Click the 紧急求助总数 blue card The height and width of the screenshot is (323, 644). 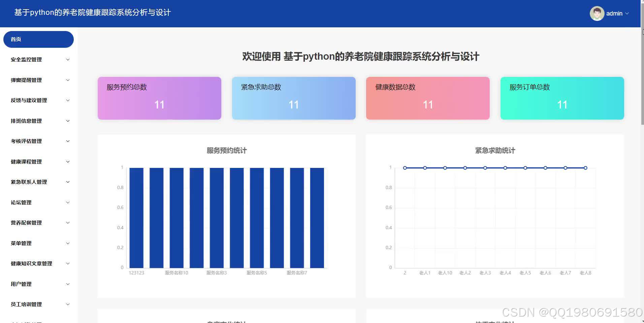coord(294,98)
